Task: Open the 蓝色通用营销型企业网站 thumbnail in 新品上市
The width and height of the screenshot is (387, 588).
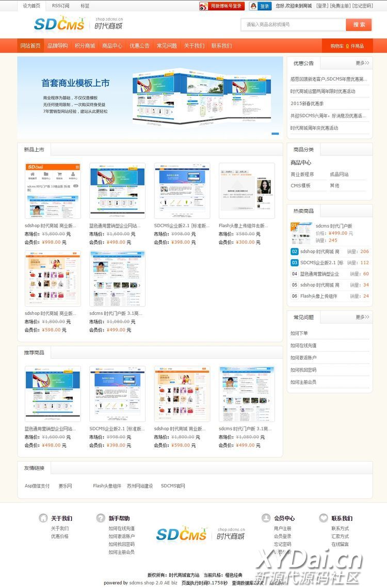Action: (117, 191)
